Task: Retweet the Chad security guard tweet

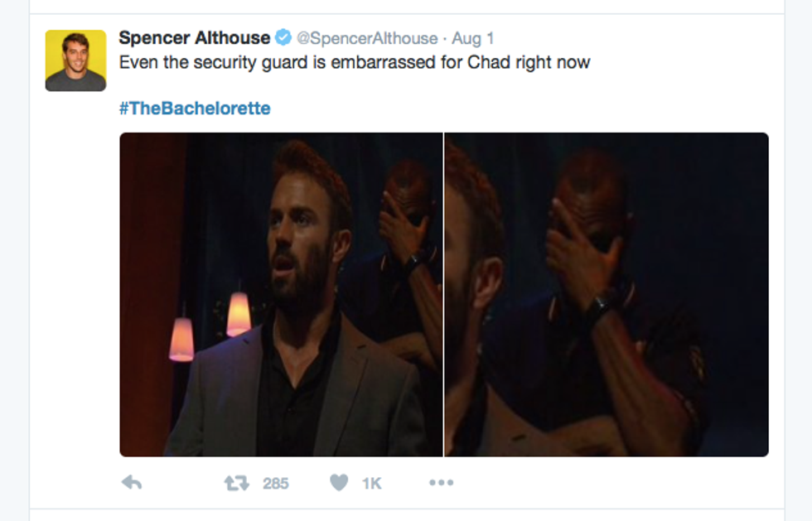Action: (x=237, y=483)
